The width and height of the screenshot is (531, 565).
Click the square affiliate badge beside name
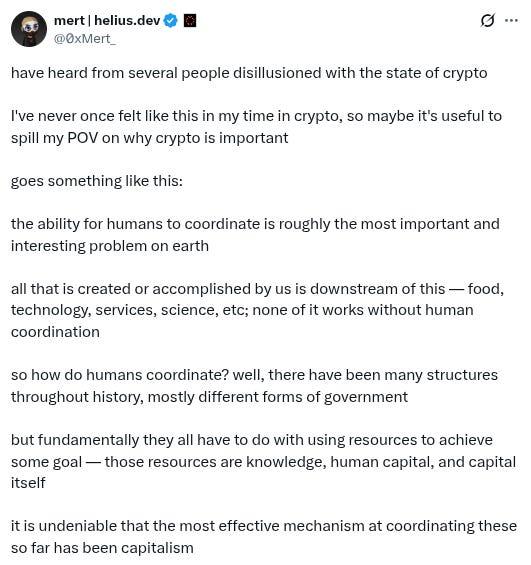point(190,21)
